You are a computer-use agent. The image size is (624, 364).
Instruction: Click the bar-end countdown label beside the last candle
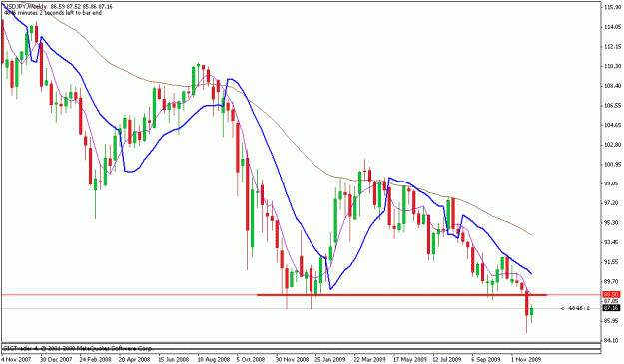click(575, 308)
